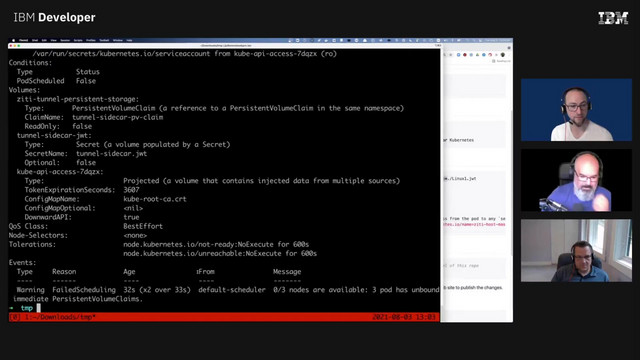Click the Node-Selectors value '<none>'
640x360 pixels.
coord(135,236)
